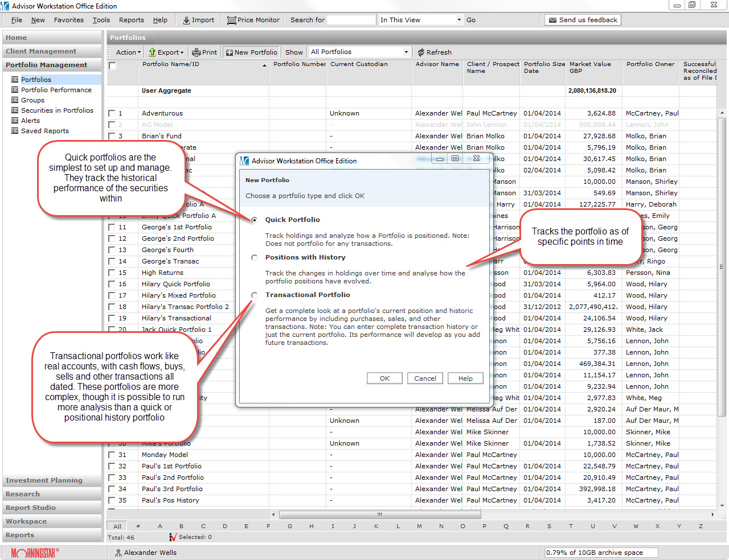Open the Reports menu in the menu bar
Image resolution: width=729 pixels, height=560 pixels.
(x=131, y=20)
